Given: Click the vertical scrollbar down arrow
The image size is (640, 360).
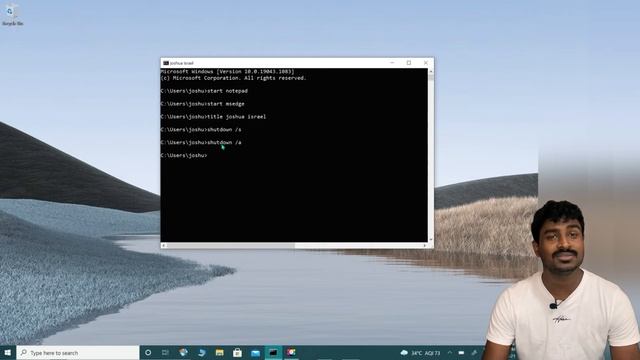Looking at the screenshot, I should tap(431, 240).
